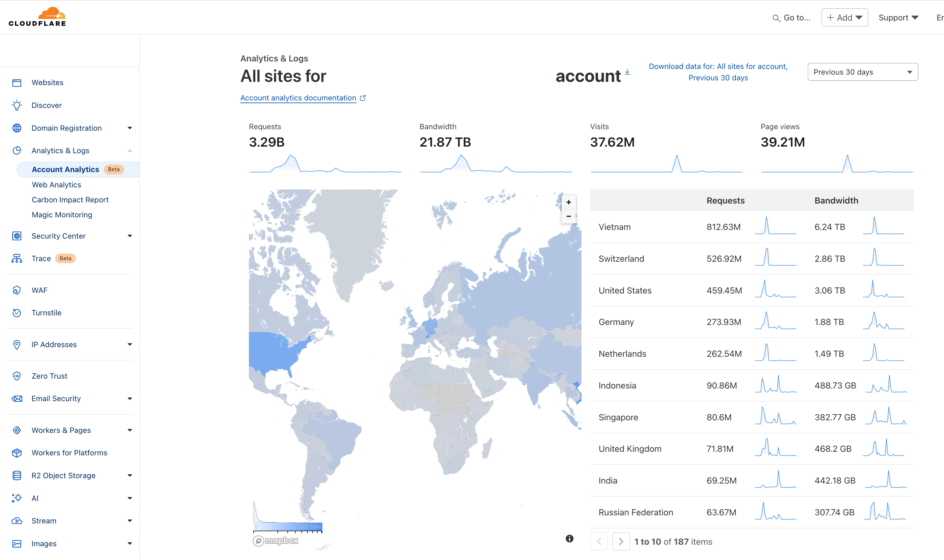Open the Support menu
The height and width of the screenshot is (560, 944).
pyautogui.click(x=898, y=17)
